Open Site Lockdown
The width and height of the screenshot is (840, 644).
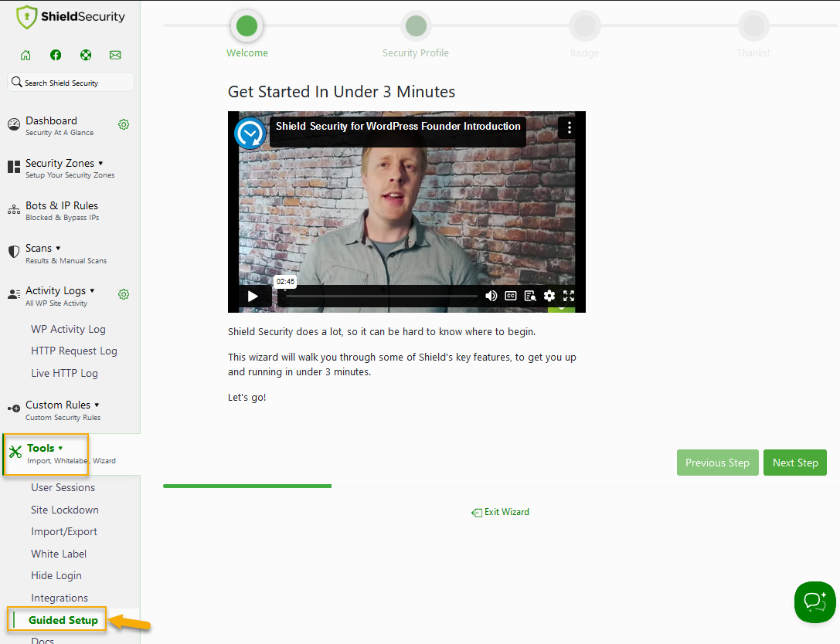65,510
